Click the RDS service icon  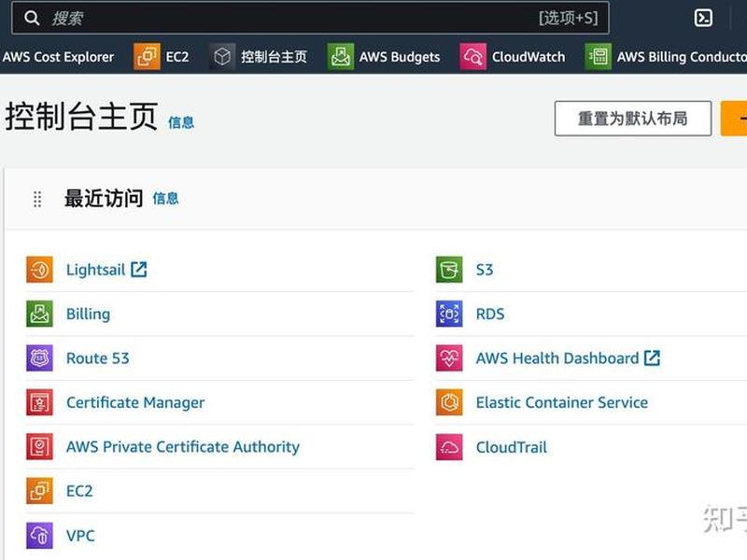(449, 314)
